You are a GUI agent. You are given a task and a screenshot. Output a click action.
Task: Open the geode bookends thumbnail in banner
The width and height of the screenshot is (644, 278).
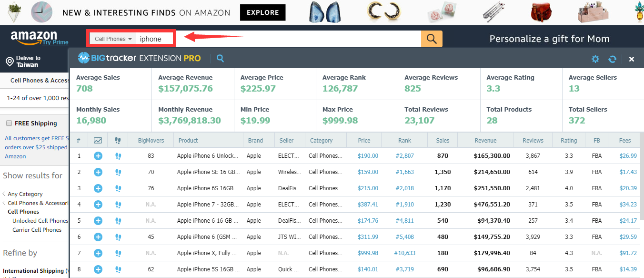(x=324, y=12)
